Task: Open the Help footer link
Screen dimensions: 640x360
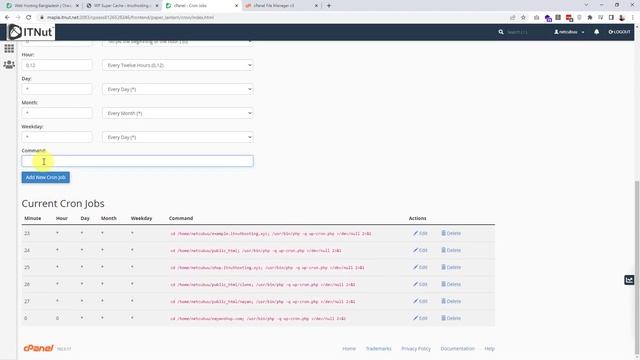Action: click(x=489, y=349)
